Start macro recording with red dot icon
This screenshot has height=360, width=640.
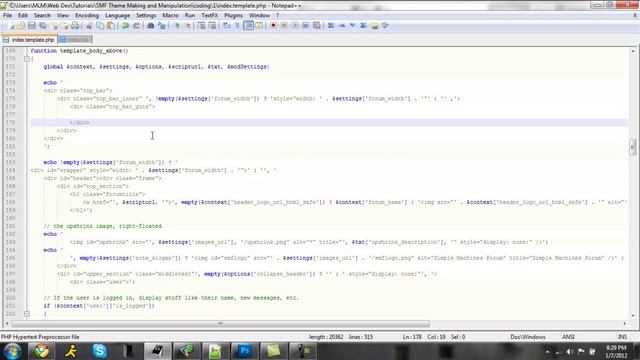tap(273, 26)
